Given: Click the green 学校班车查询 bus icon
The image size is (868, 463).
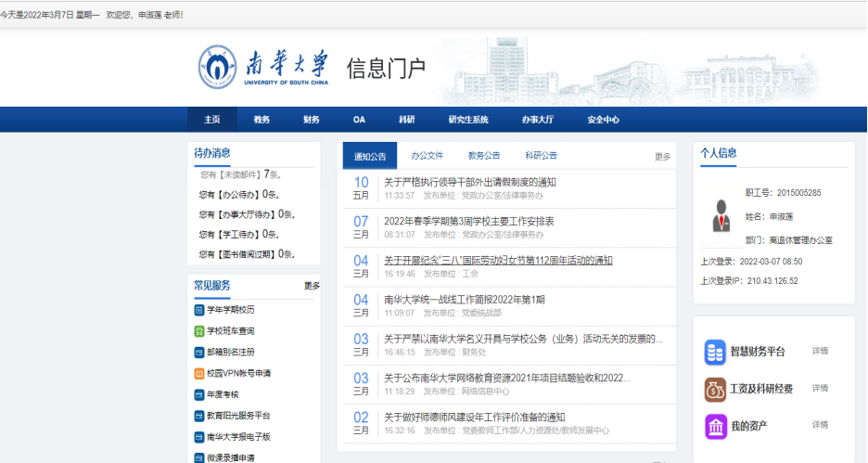Looking at the screenshot, I should pyautogui.click(x=198, y=331).
